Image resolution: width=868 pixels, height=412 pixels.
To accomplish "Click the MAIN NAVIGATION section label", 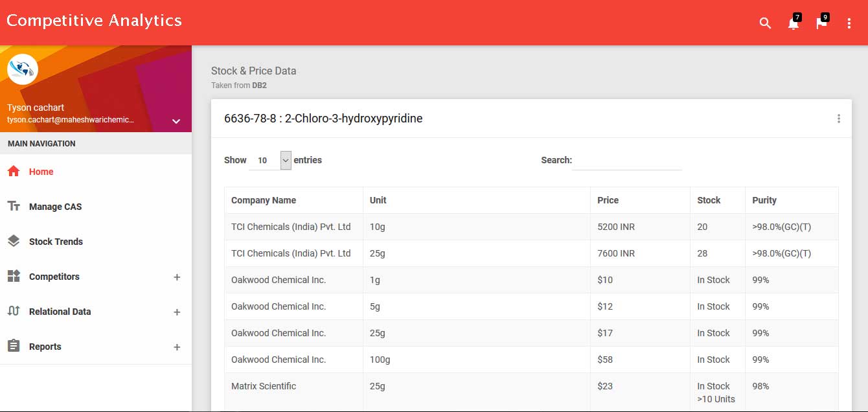I will [41, 144].
